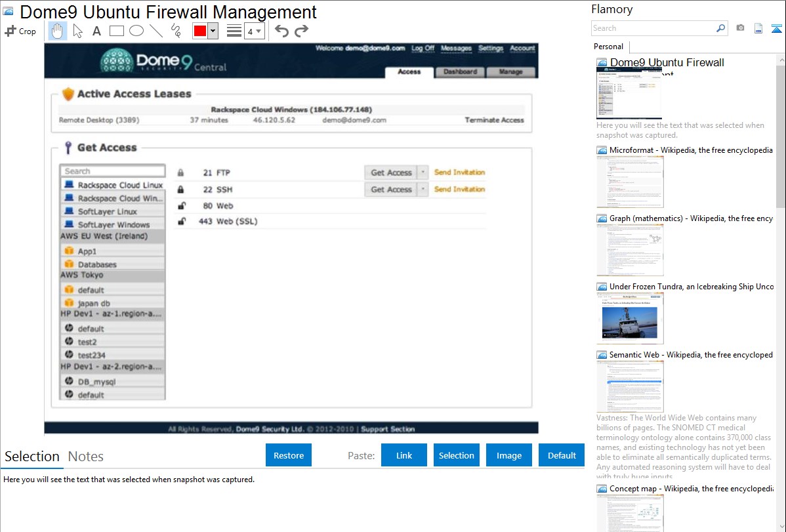Select Databases security group
The height and width of the screenshot is (532, 786).
click(113, 264)
